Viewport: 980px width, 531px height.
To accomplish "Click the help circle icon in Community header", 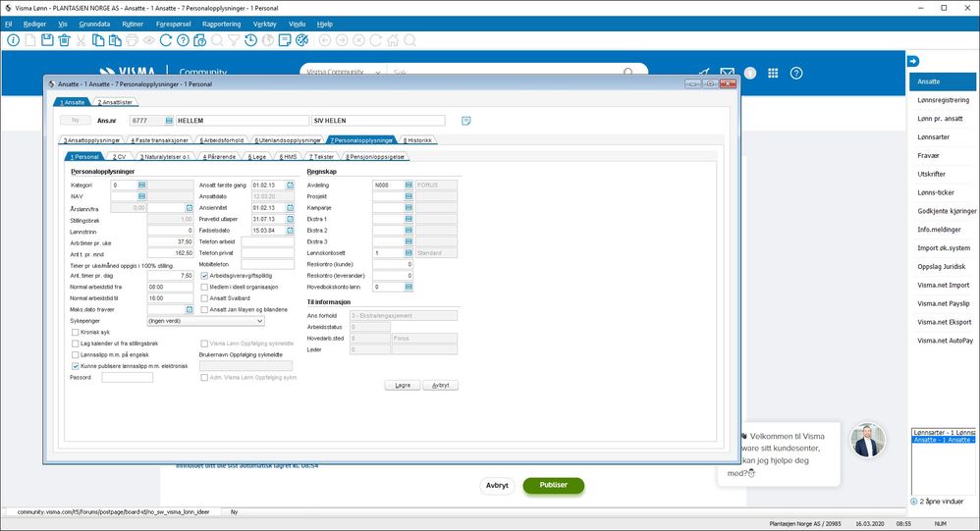I will pyautogui.click(x=796, y=73).
